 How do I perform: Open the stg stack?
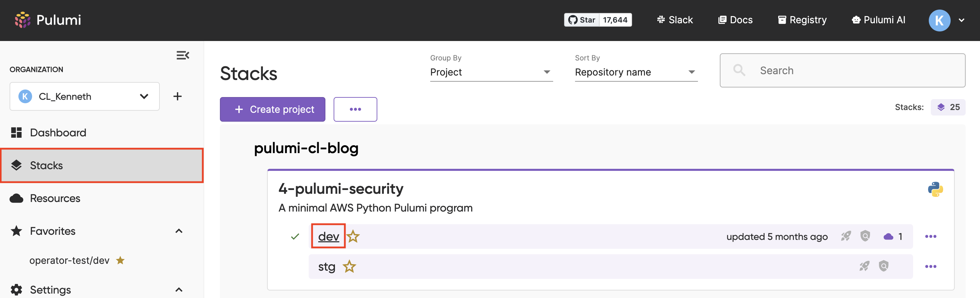(326, 267)
